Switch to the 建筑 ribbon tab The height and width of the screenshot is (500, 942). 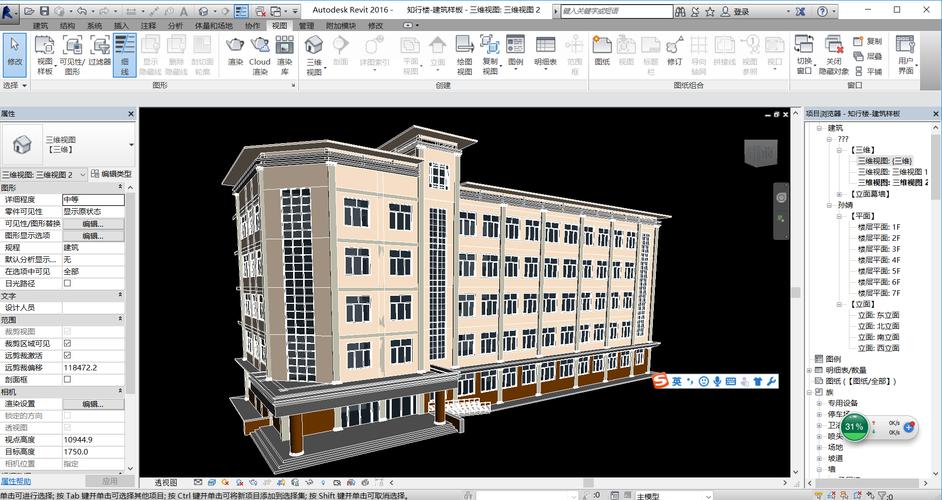[x=40, y=25]
